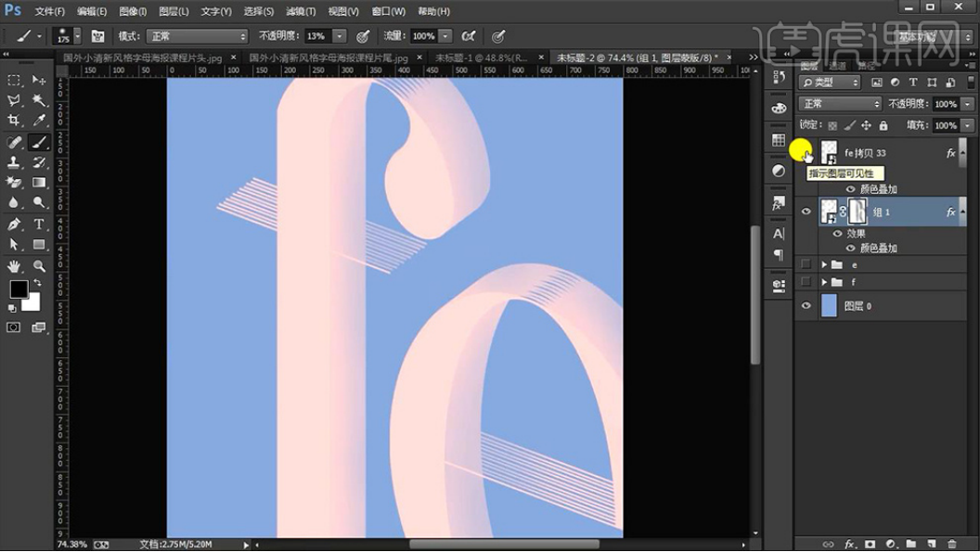
Task: Expand the e group folder
Action: 824,265
